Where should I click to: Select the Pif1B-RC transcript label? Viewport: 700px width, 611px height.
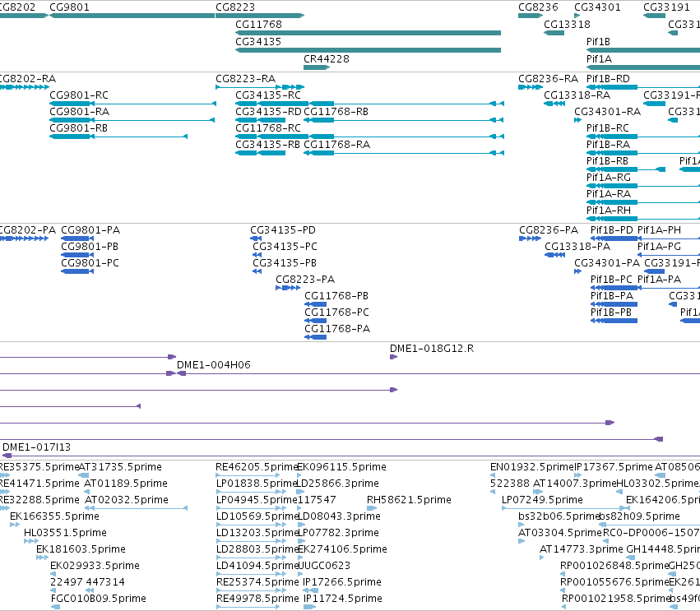point(608,128)
